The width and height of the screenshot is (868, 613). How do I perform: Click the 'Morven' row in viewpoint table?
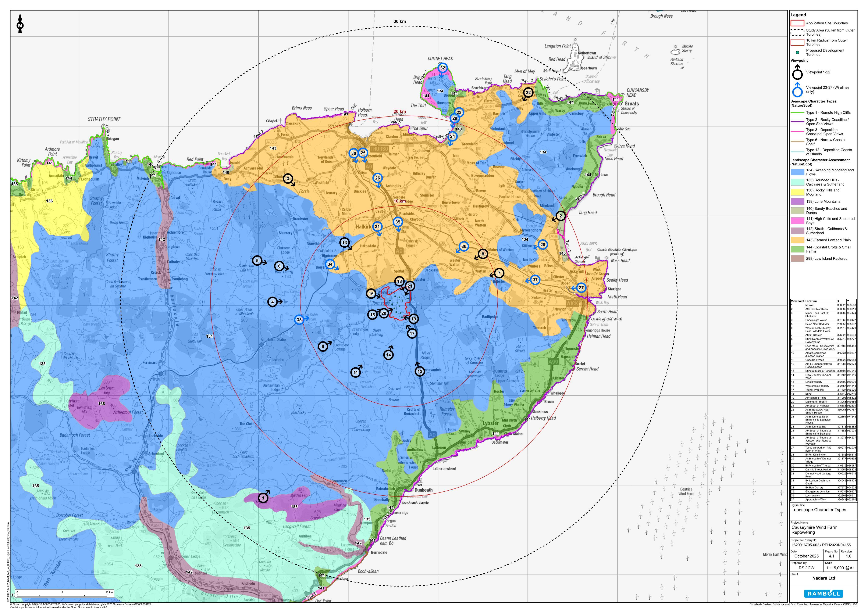pos(824,305)
